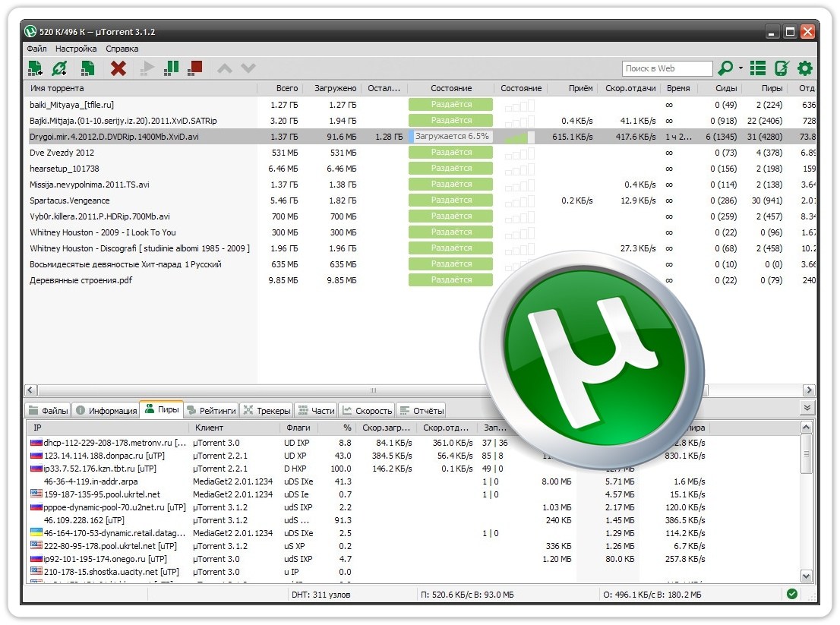Click inside the 'Поиск в Web' search field
This screenshot has width=840, height=625.
[x=668, y=68]
